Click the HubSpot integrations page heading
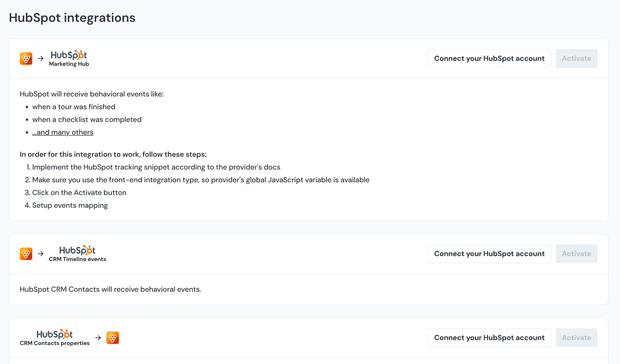 click(x=72, y=18)
